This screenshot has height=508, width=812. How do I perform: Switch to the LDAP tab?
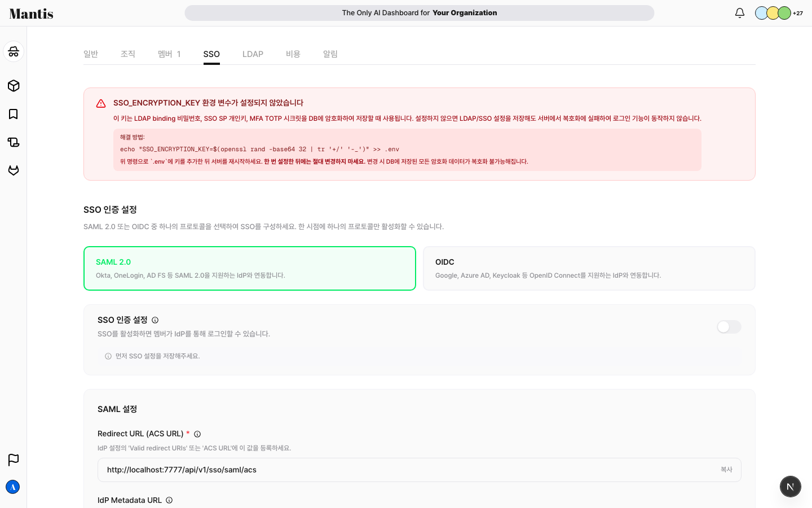(253, 54)
